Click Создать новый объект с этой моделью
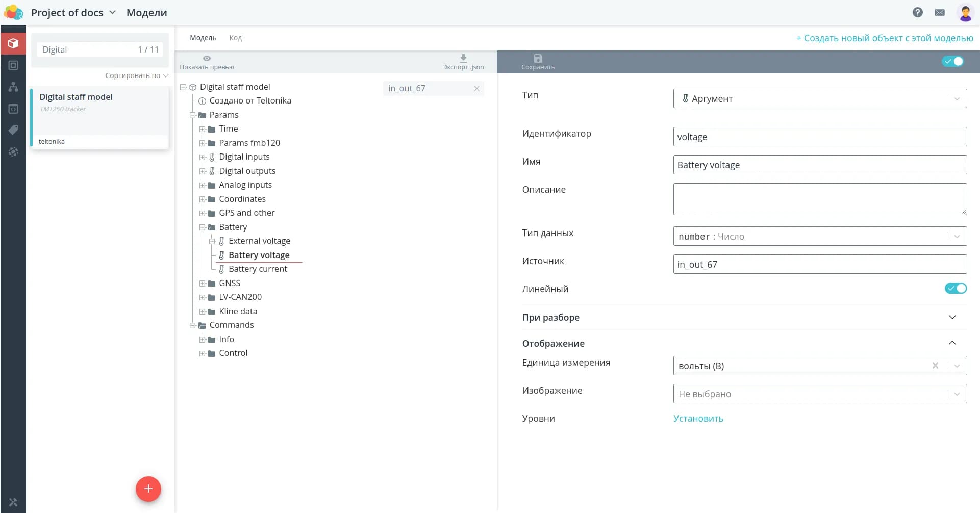980x513 pixels. pyautogui.click(x=885, y=38)
